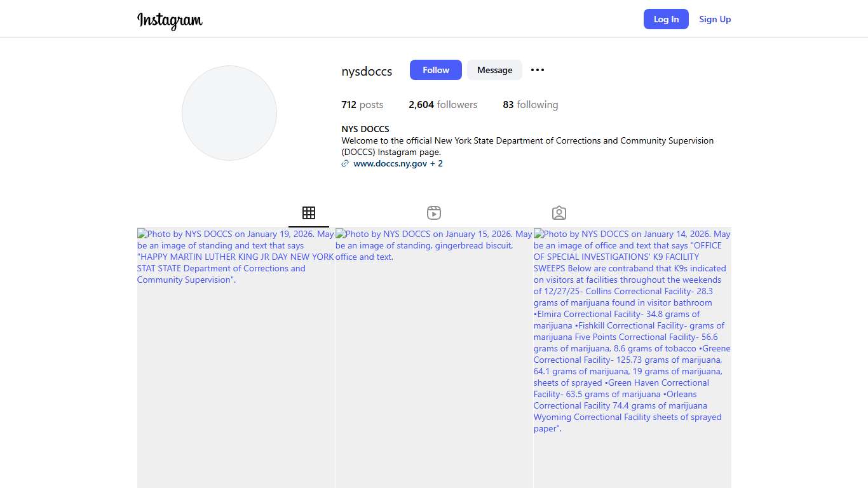This screenshot has width=868, height=488.
Task: Click the nysdoccs profile picture
Action: (x=229, y=113)
